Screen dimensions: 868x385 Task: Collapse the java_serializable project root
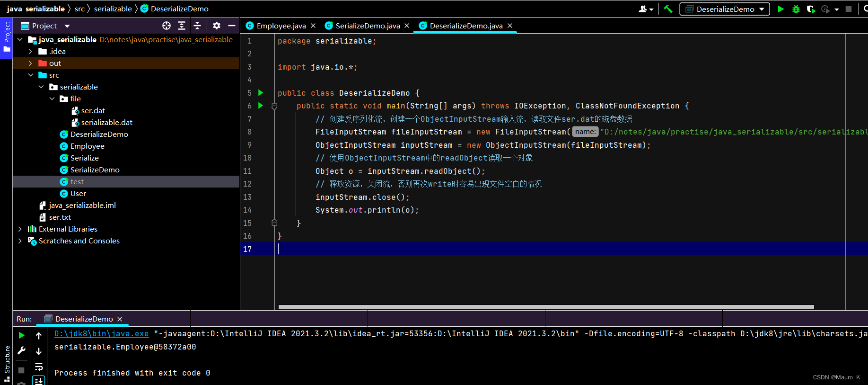click(20, 39)
